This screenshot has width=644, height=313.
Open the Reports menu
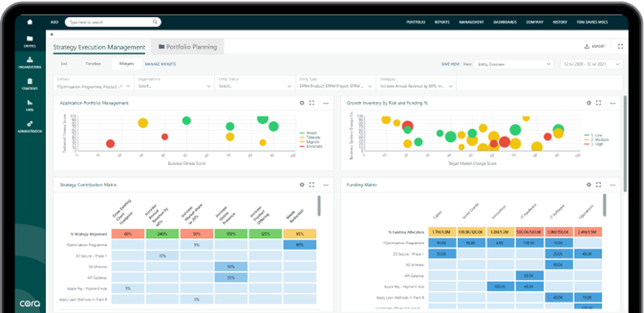(x=442, y=22)
